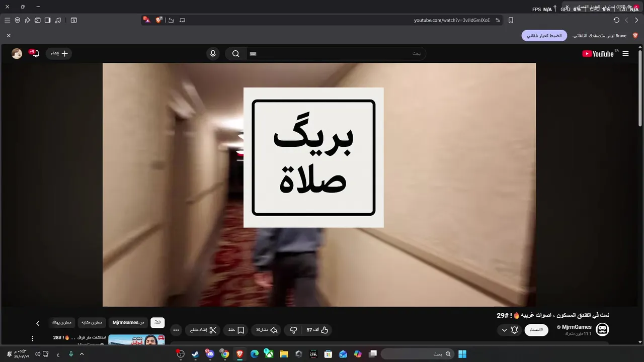Play or pause the hotel hallway video
This screenshot has width=644, height=362.
(x=319, y=185)
